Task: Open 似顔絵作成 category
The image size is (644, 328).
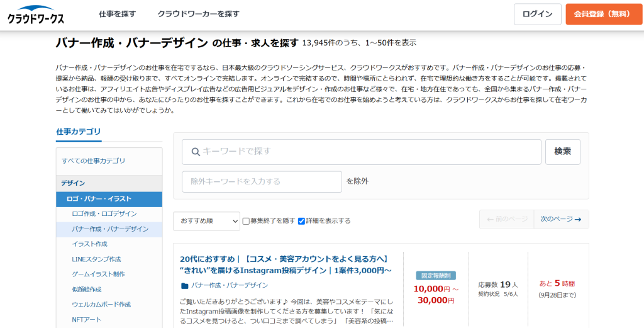Action: [x=87, y=290]
